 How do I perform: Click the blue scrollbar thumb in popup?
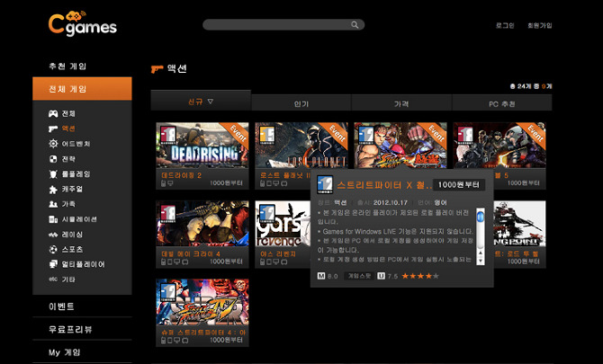481,217
